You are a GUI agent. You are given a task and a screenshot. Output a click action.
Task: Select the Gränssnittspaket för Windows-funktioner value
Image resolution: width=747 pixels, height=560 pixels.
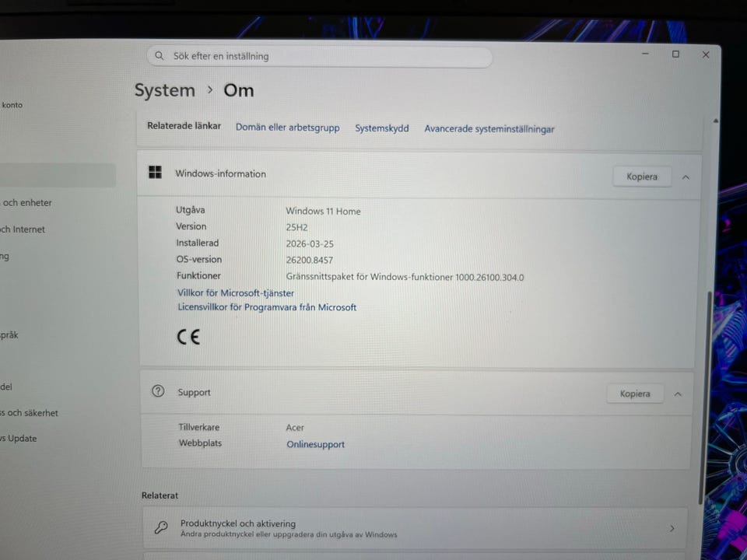click(x=405, y=277)
